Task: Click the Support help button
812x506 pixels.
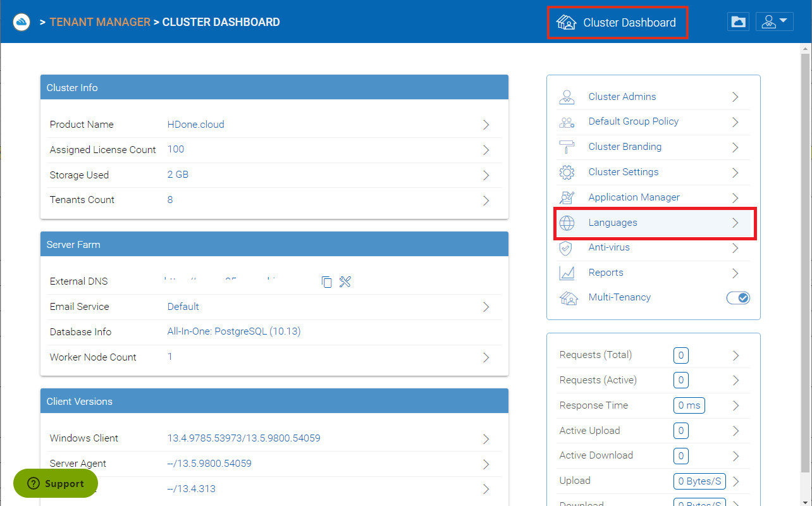Action: [x=56, y=483]
